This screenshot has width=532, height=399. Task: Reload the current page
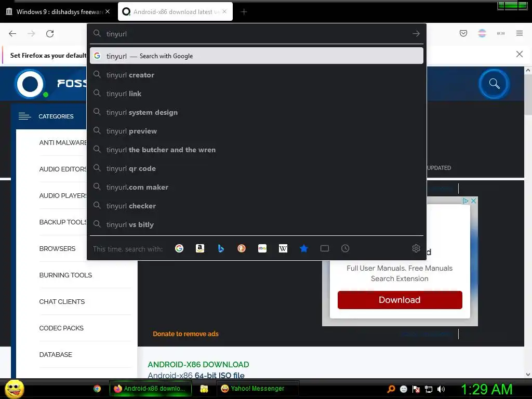click(x=50, y=34)
